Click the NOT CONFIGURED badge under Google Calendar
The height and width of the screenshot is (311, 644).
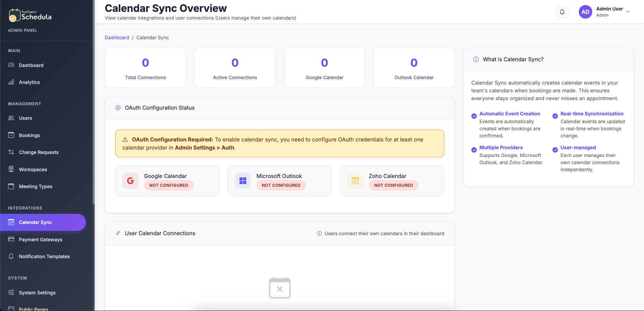tap(169, 185)
